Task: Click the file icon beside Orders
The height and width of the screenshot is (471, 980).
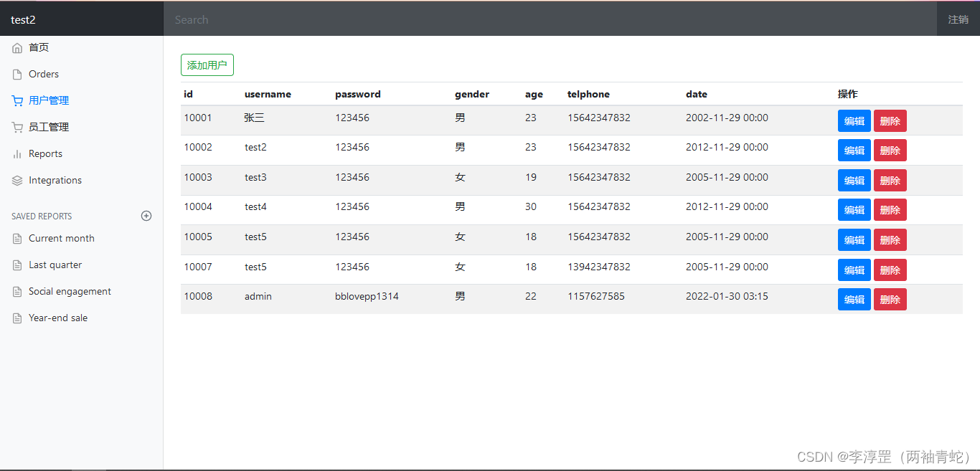Action: pyautogui.click(x=17, y=75)
